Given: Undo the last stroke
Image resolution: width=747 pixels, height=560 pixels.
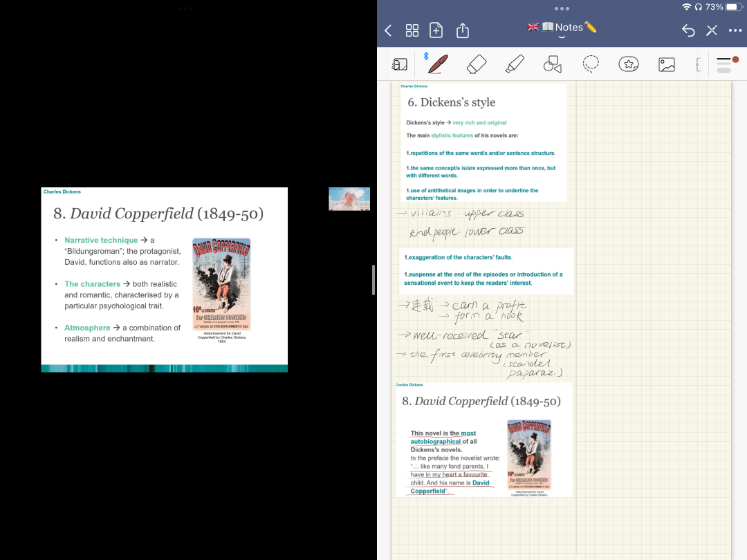Looking at the screenshot, I should 688,30.
